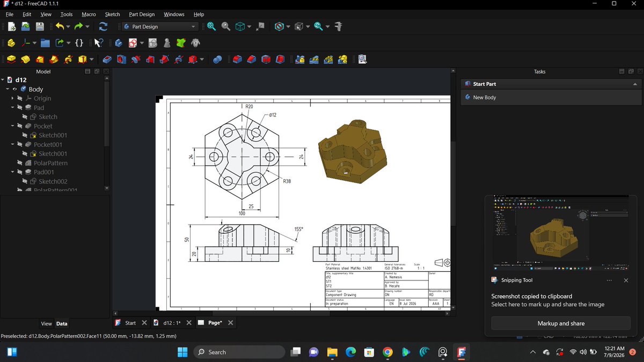644x362 pixels.
Task: Select the Thickness tool icon
Action: [280, 60]
